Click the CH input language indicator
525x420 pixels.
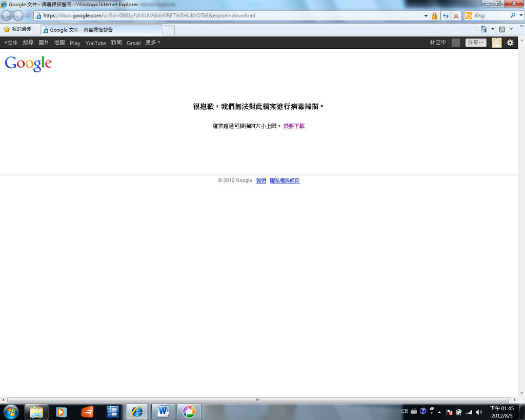pyautogui.click(x=405, y=411)
